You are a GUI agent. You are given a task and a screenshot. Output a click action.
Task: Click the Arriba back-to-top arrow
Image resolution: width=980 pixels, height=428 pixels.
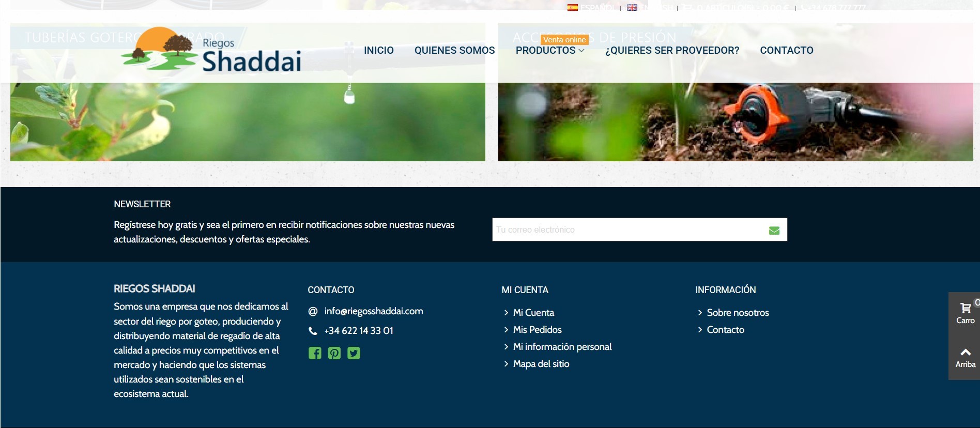[x=965, y=358]
